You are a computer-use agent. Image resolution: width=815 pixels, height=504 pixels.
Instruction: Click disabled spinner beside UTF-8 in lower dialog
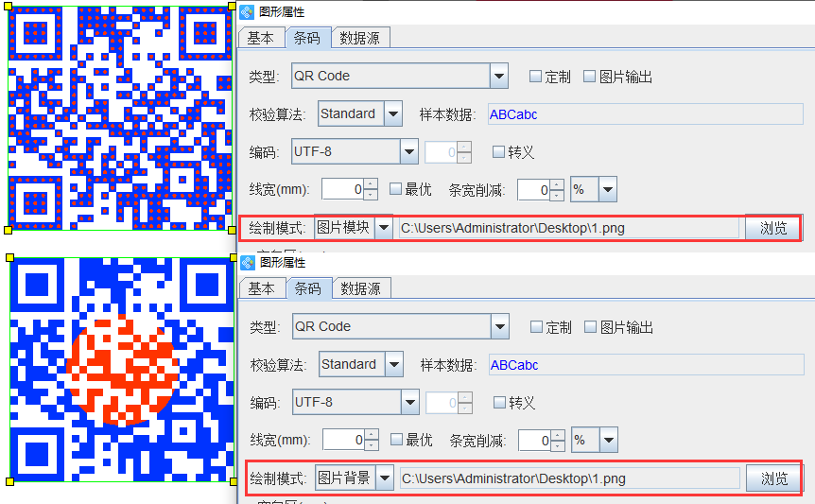pyautogui.click(x=449, y=402)
